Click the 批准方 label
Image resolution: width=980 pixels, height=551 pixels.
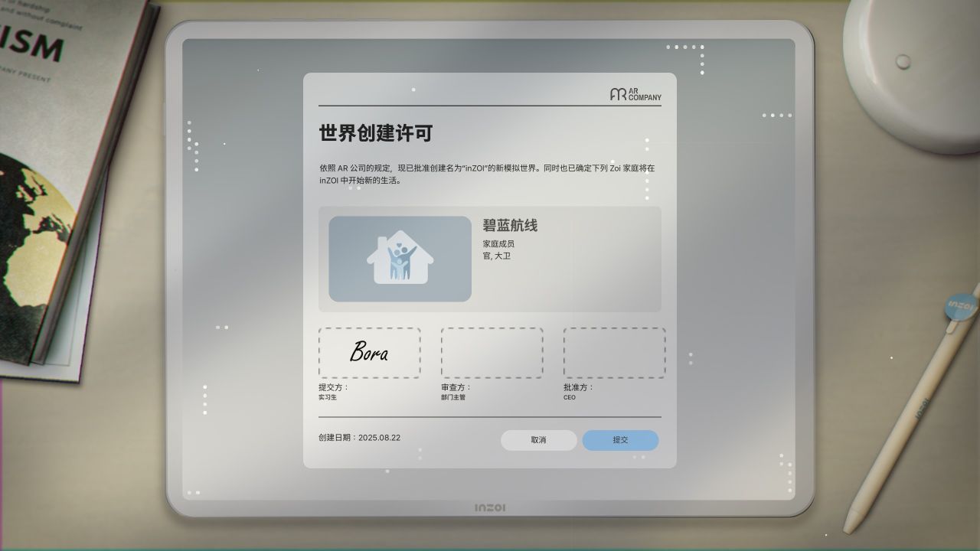[579, 387]
